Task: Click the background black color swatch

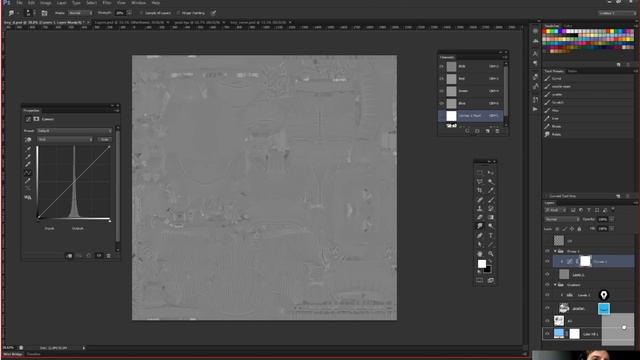Action: 487,269
